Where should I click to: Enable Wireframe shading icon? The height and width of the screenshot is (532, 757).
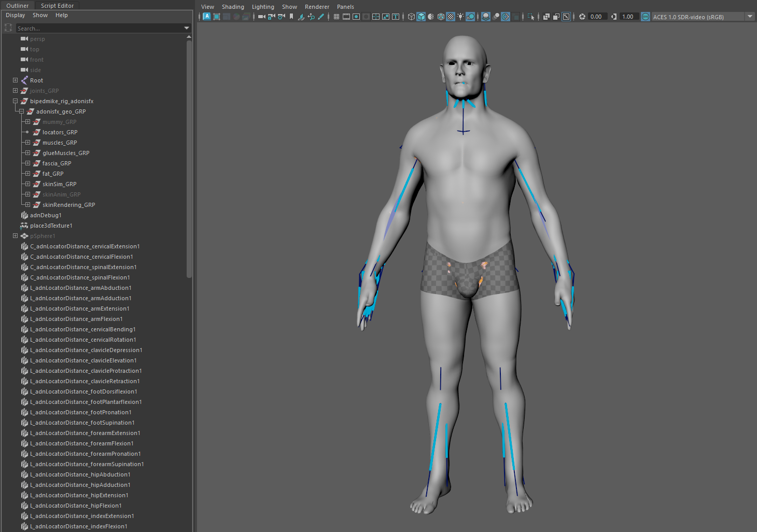click(411, 17)
